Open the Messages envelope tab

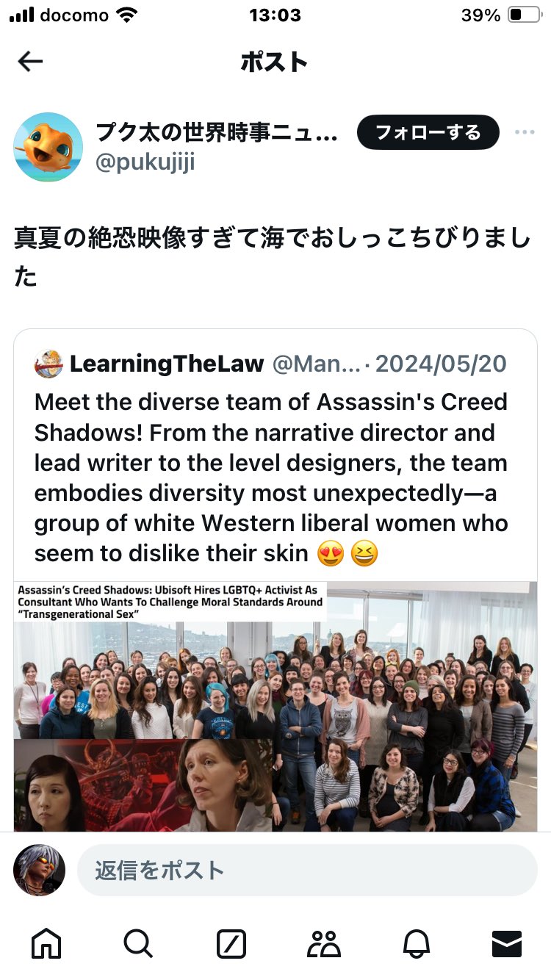(x=507, y=943)
